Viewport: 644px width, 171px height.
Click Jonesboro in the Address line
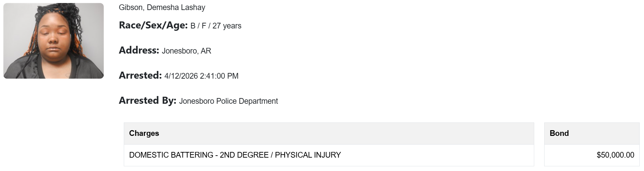click(x=180, y=51)
